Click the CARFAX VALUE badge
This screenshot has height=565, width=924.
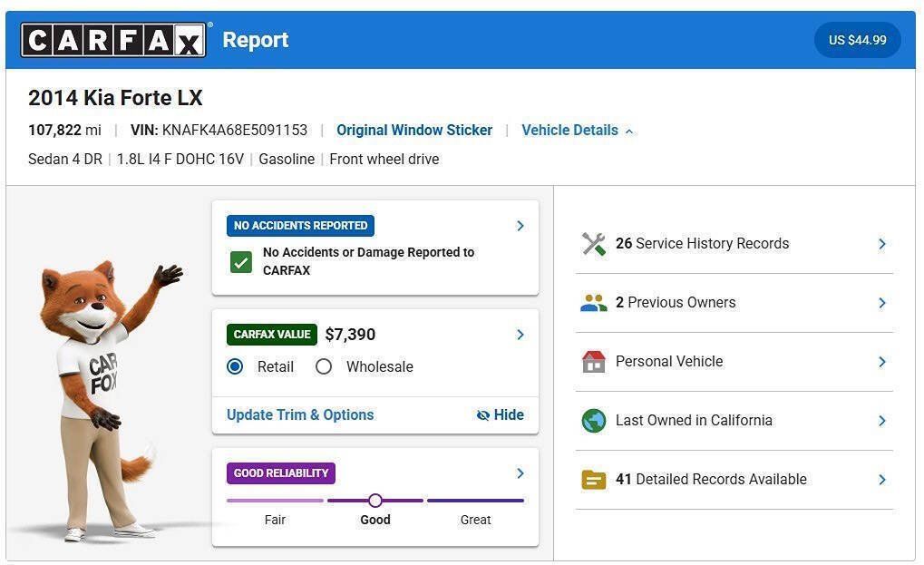272,335
